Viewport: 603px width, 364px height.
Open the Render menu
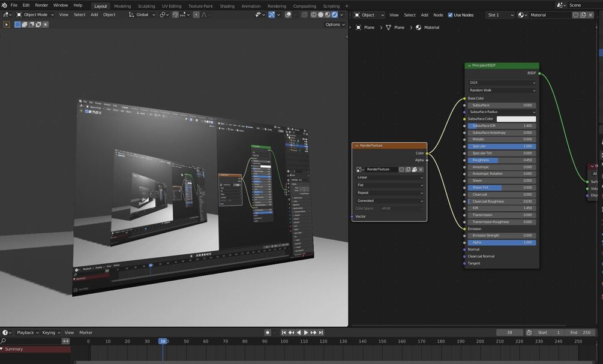tap(41, 5)
